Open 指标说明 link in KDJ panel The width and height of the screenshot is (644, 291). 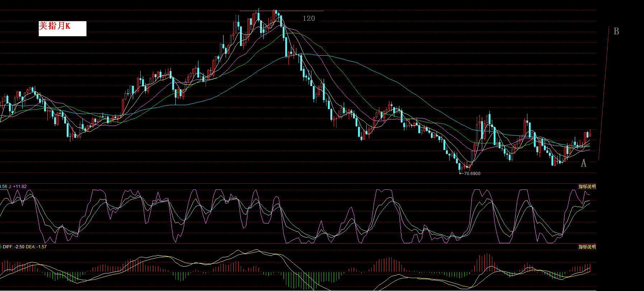coord(587,187)
